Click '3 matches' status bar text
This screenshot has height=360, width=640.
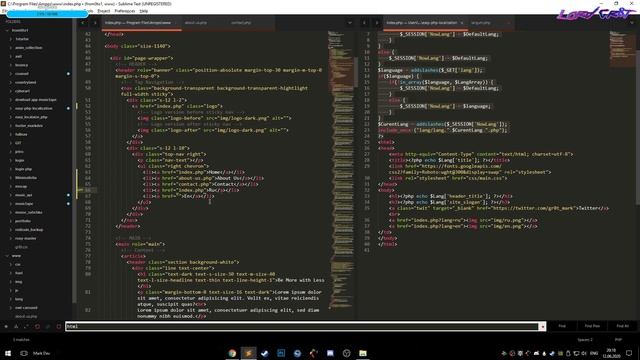(21, 340)
